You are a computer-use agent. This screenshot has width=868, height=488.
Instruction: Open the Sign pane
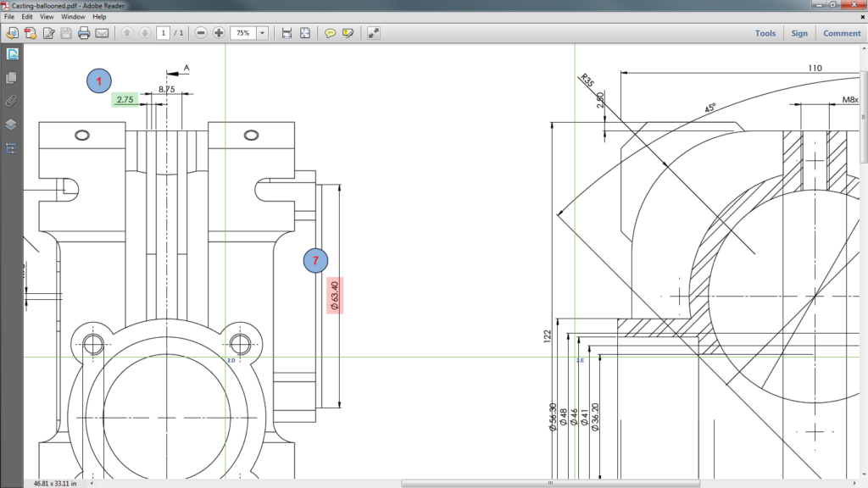799,33
